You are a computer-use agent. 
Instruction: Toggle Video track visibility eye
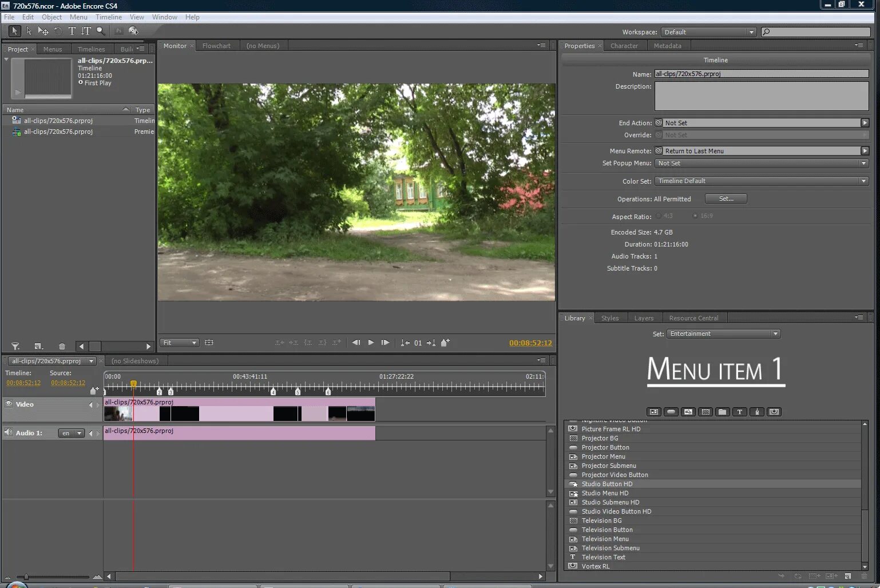[x=9, y=404]
